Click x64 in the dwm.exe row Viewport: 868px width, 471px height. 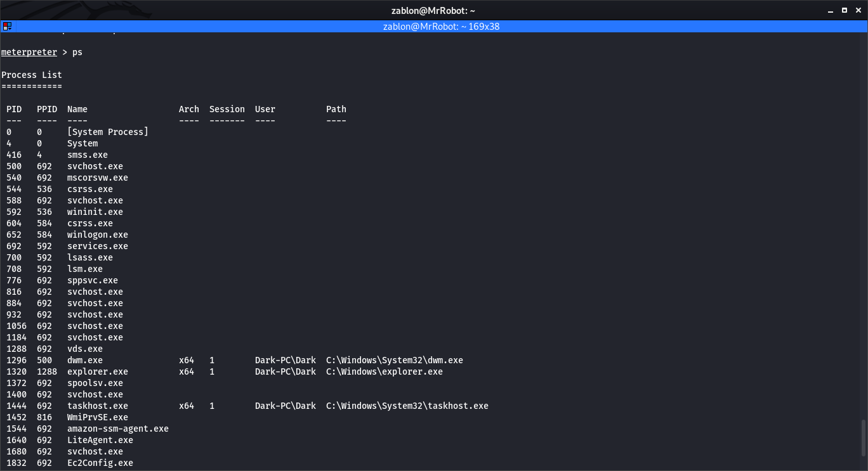coord(187,360)
